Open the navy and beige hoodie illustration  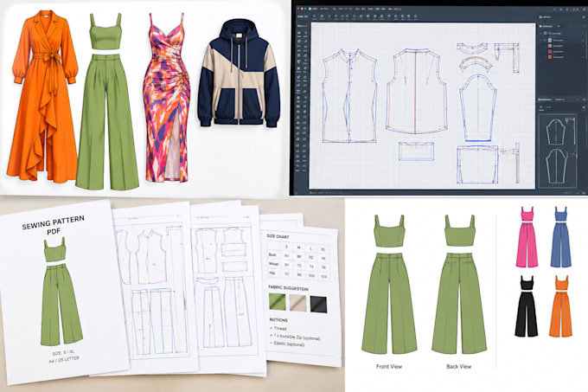(x=239, y=74)
